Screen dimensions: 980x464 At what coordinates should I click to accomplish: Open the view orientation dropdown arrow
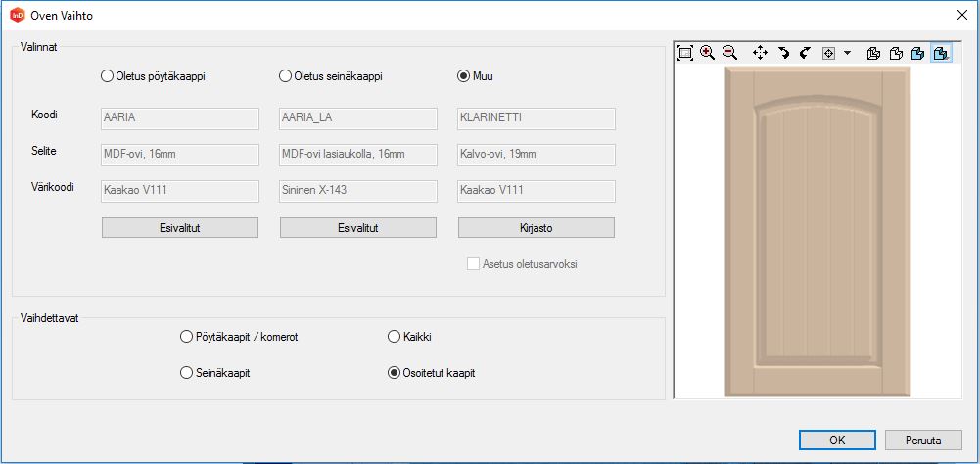(x=847, y=53)
